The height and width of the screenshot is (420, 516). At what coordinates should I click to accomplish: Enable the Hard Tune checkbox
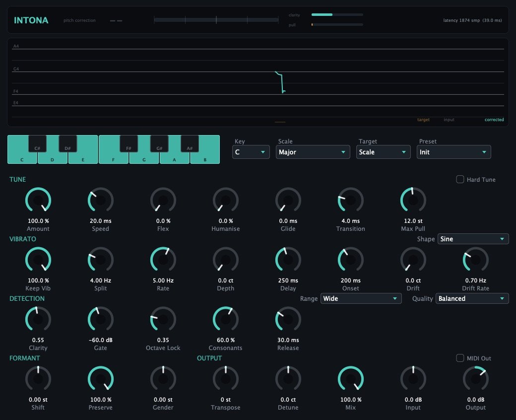460,179
